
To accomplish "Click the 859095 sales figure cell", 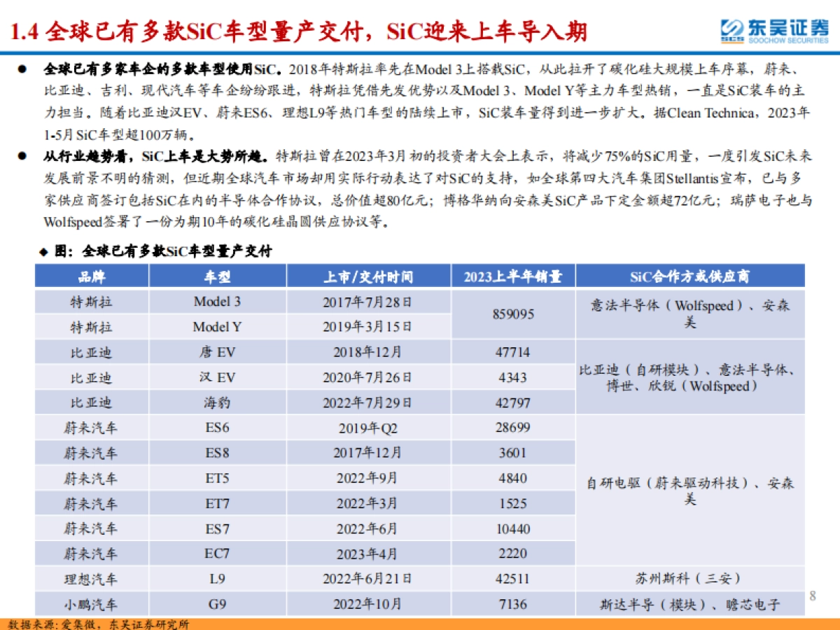I will (x=514, y=314).
